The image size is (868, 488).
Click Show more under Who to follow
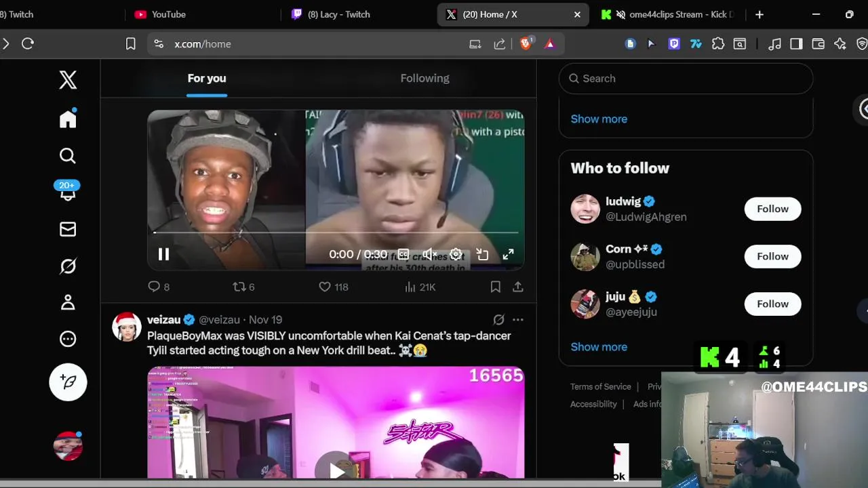(599, 346)
